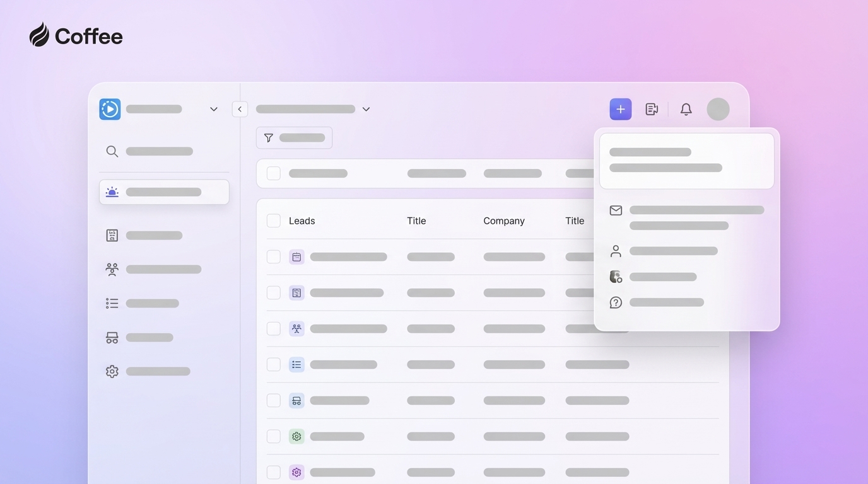Click the Coffee flame logo
The height and width of the screenshot is (484, 868).
[x=39, y=35]
